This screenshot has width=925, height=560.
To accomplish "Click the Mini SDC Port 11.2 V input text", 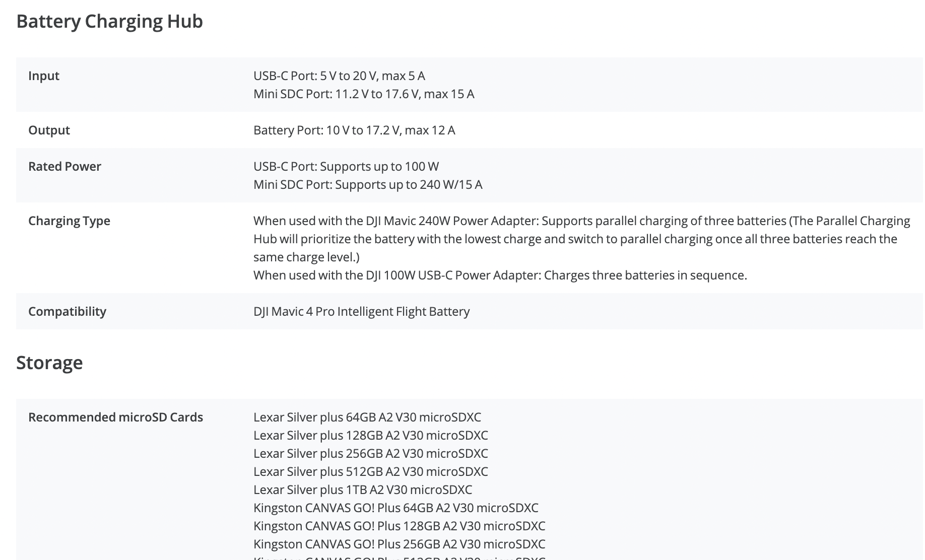I will (x=364, y=94).
